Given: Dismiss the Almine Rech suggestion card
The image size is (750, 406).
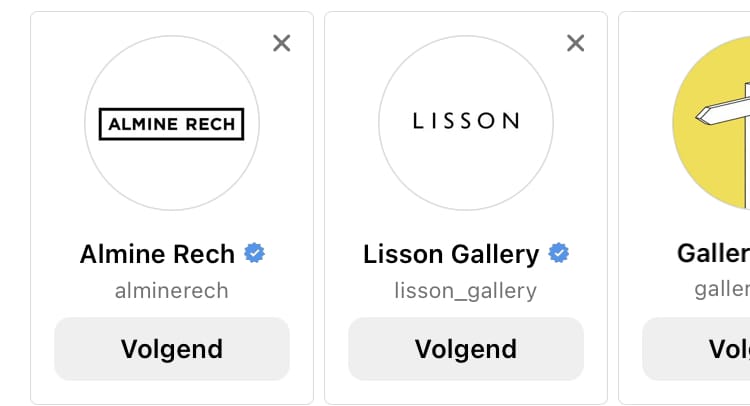Looking at the screenshot, I should click(282, 43).
